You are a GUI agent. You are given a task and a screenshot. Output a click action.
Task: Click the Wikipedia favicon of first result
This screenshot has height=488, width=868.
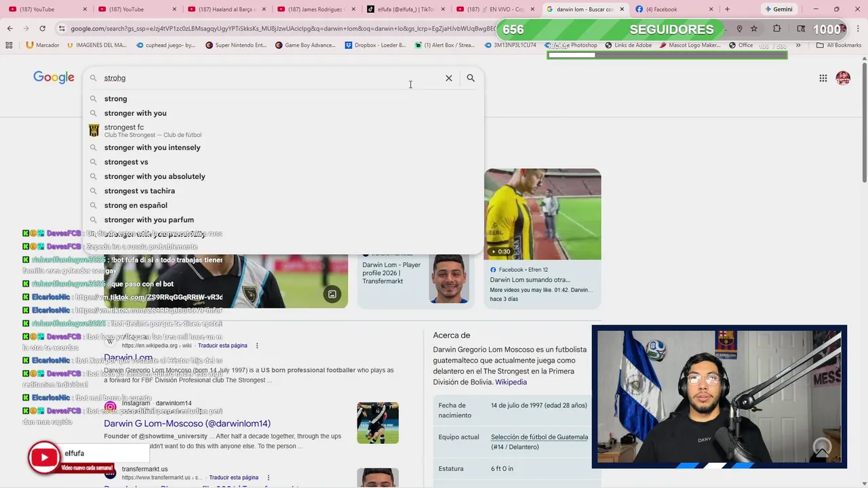click(110, 342)
